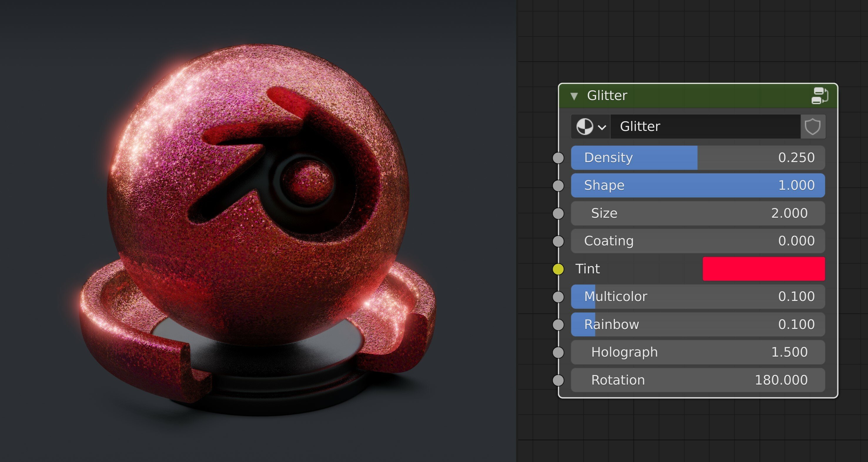Click the Holograph value field
This screenshot has height=462, width=868.
[x=698, y=352]
